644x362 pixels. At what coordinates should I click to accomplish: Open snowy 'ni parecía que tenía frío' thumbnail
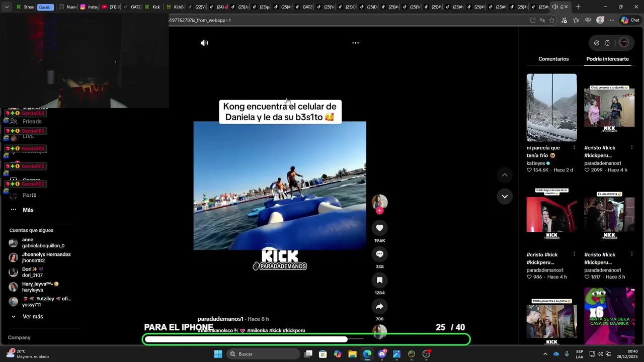click(x=551, y=108)
